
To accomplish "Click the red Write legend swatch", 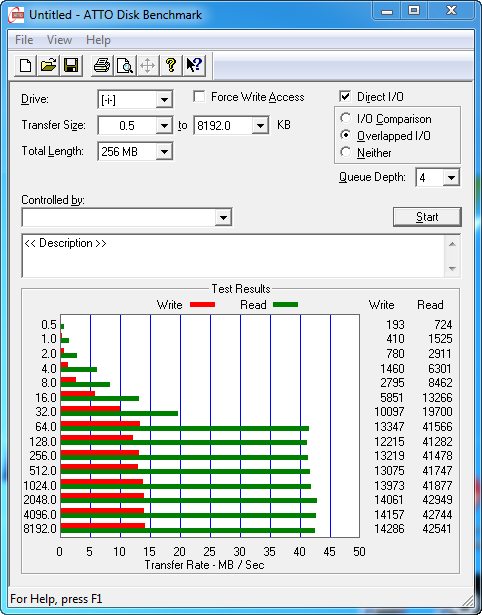I will [x=202, y=305].
